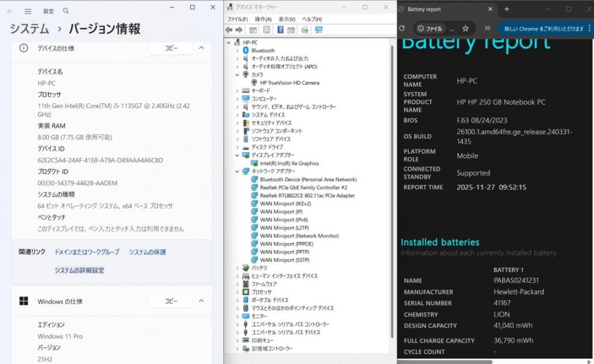Select Intel(R) Iris(R) Xe Graphics adapter
The width and height of the screenshot is (594, 364).
(289, 163)
